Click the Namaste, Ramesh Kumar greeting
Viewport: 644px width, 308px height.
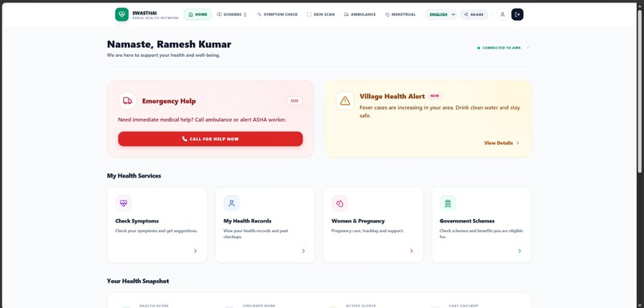pyautogui.click(x=169, y=44)
